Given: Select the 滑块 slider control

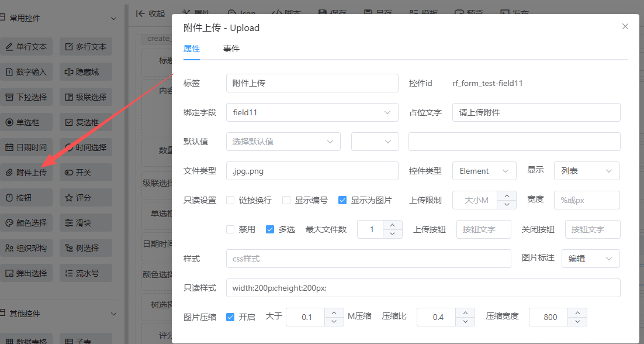Looking at the screenshot, I should click(85, 223).
